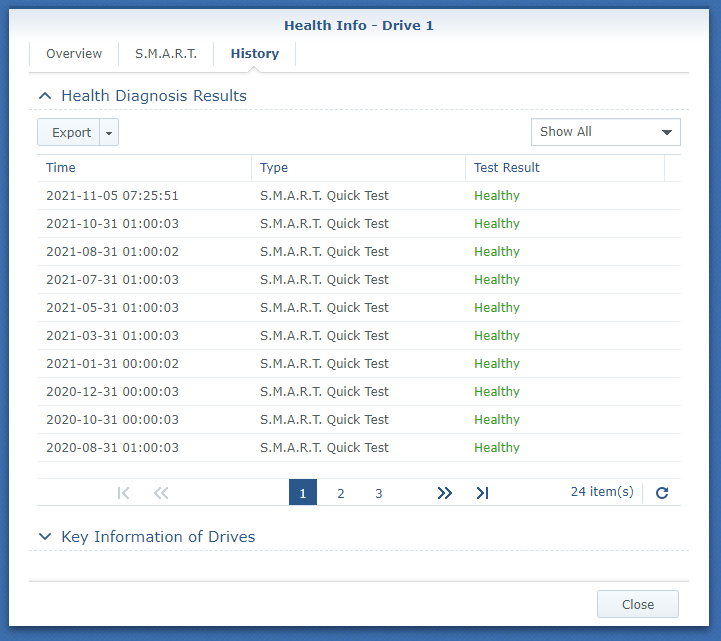Sort by the Time column header
Screen dimensions: 721x641
point(144,168)
